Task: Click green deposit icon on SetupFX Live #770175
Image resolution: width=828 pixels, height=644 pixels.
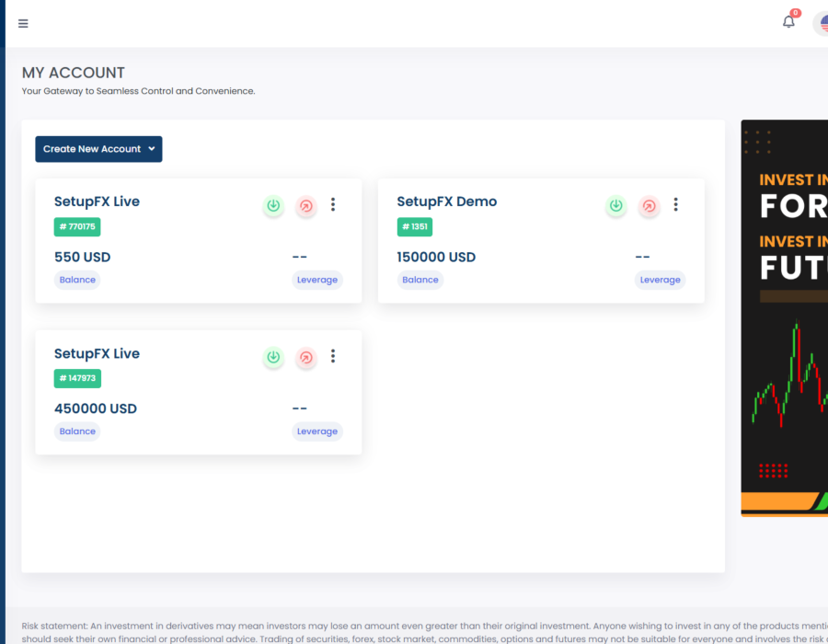Action: (x=273, y=206)
